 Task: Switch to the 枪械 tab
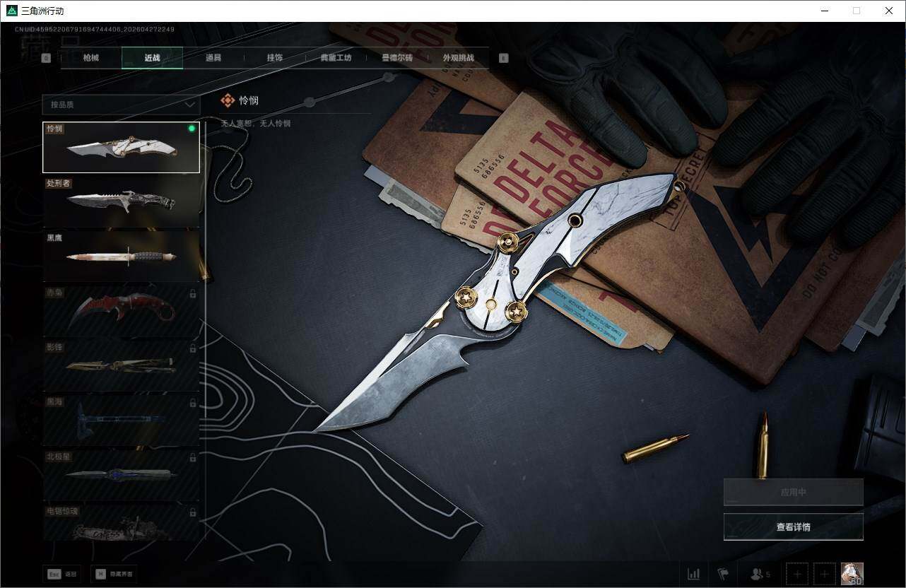(91, 58)
